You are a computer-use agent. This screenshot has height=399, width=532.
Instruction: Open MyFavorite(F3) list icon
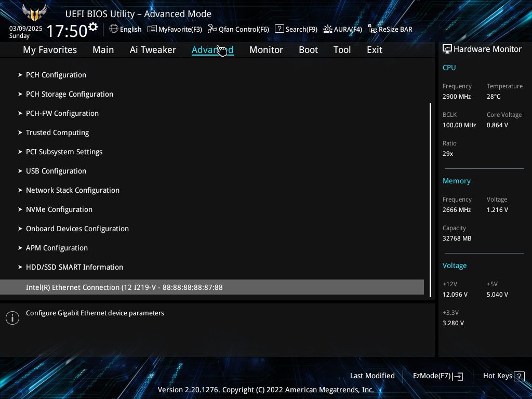pos(152,29)
